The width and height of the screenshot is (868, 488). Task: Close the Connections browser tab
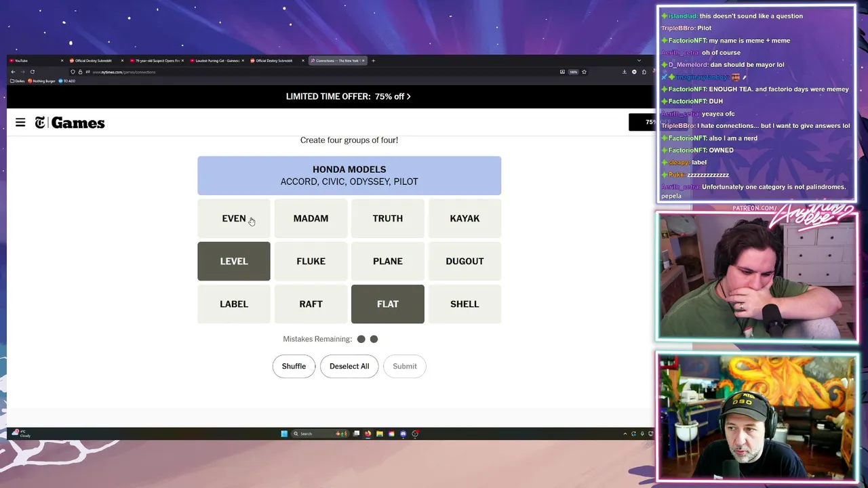363,60
